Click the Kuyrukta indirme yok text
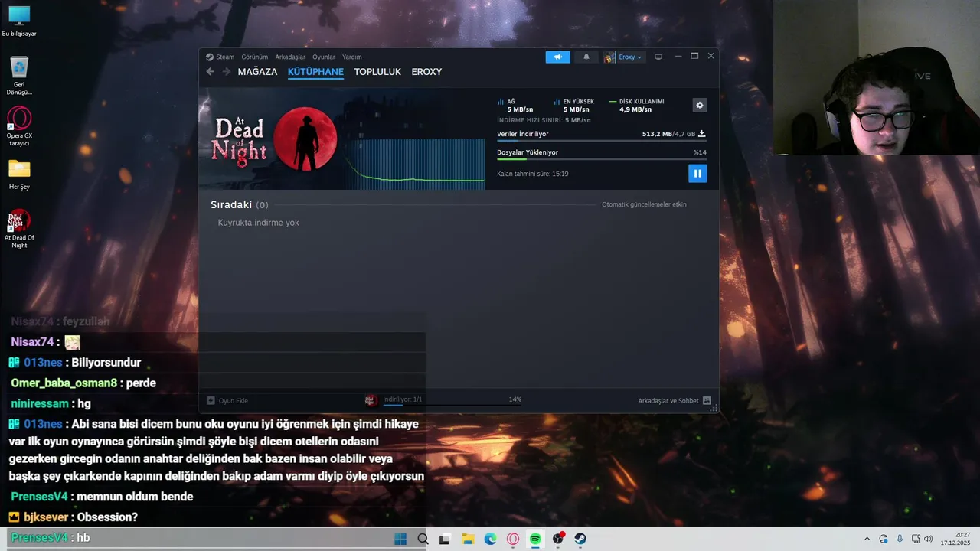 pyautogui.click(x=259, y=223)
